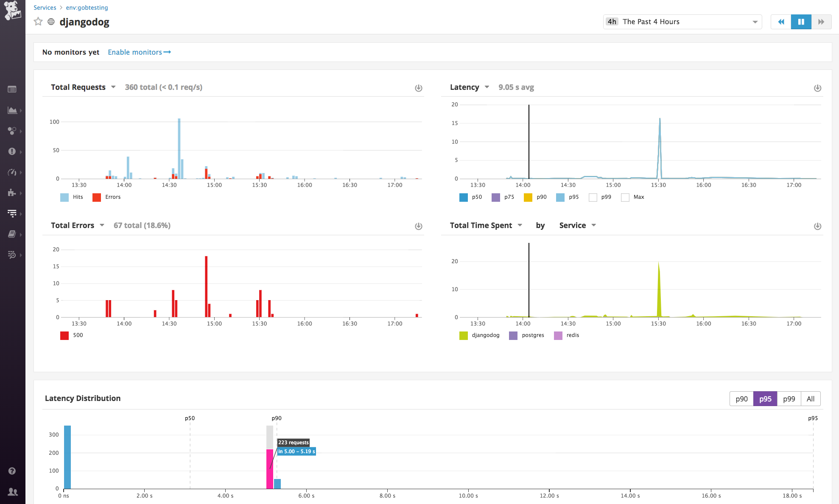Select the All tab in Latency Distribution
Viewport: 839px width, 504px height.
811,398
